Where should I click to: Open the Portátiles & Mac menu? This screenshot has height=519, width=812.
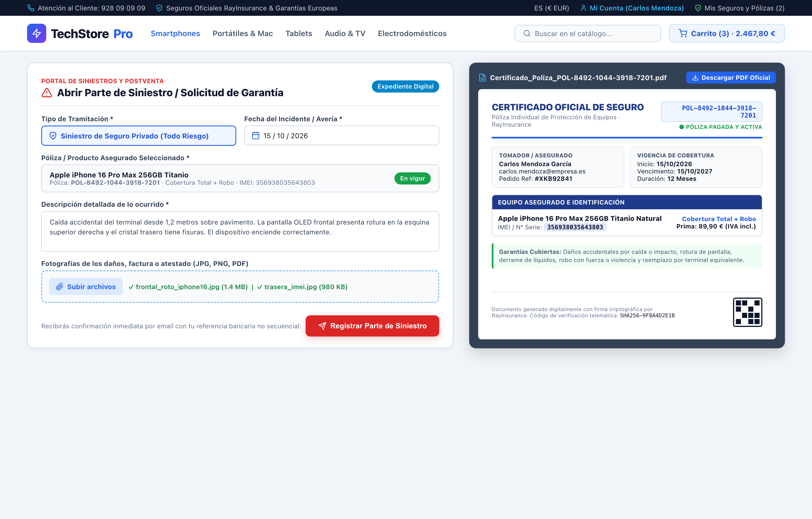(243, 33)
